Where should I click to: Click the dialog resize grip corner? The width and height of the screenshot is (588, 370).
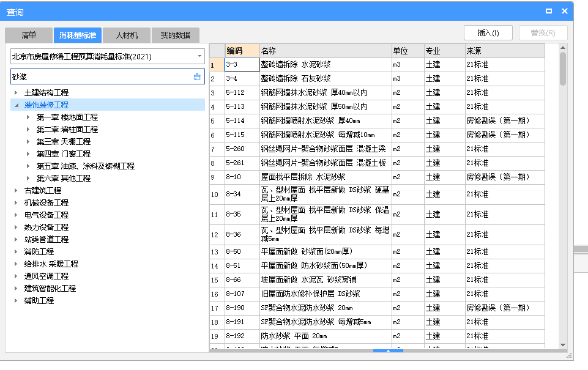point(569,355)
